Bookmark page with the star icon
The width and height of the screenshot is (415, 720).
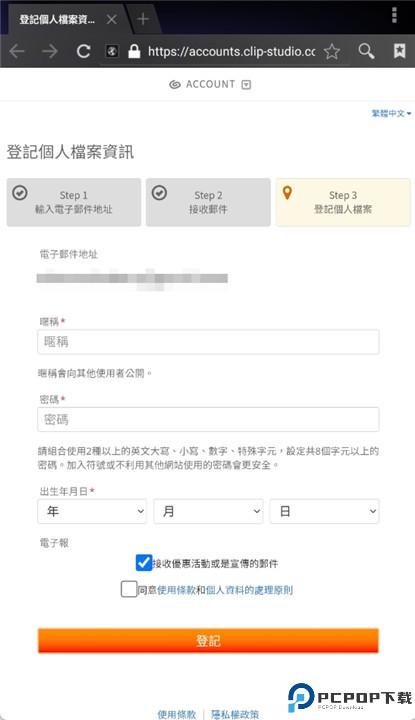(x=332, y=51)
